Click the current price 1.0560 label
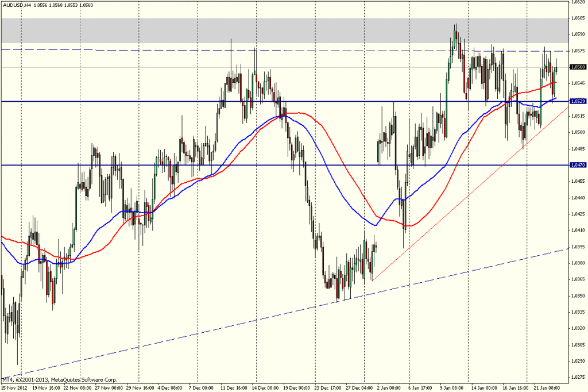Viewport: 588px width, 392px height. [577, 67]
